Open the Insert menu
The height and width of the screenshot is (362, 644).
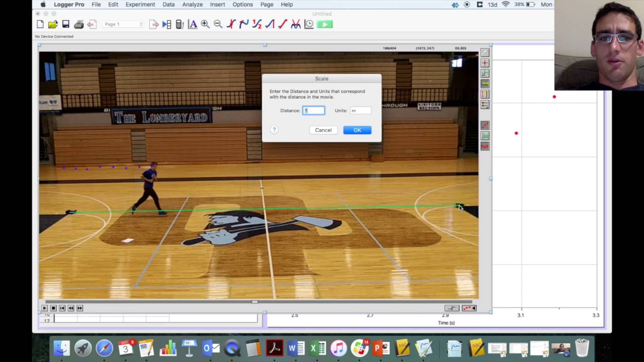click(217, 5)
